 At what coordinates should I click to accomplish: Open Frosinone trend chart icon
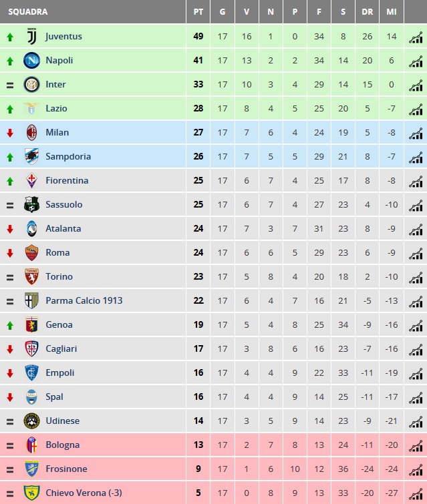point(416,469)
